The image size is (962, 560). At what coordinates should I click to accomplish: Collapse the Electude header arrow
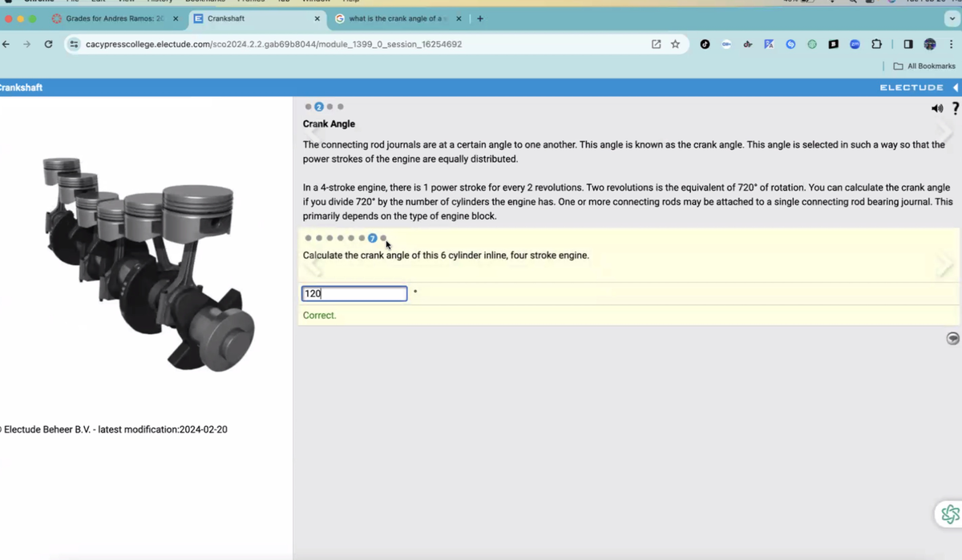click(955, 87)
